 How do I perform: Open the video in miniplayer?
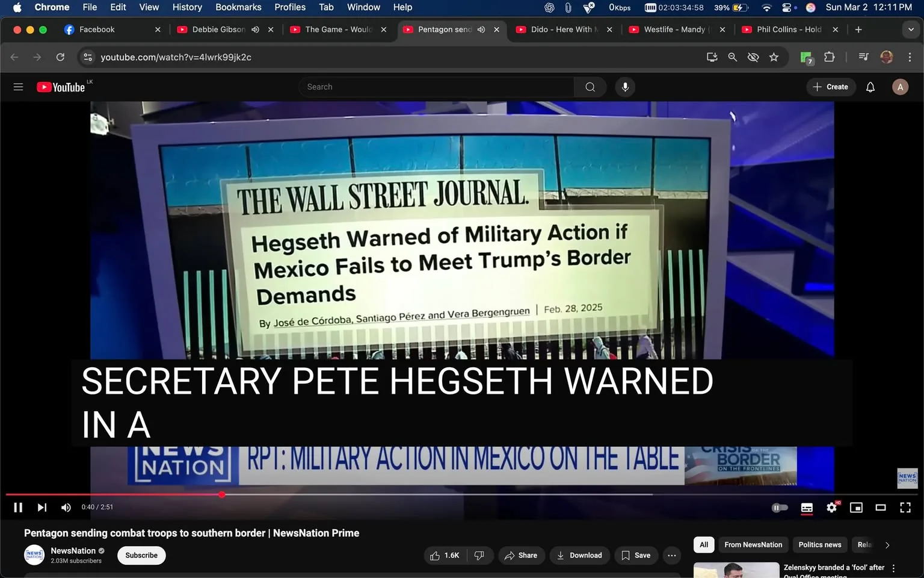[x=856, y=507]
